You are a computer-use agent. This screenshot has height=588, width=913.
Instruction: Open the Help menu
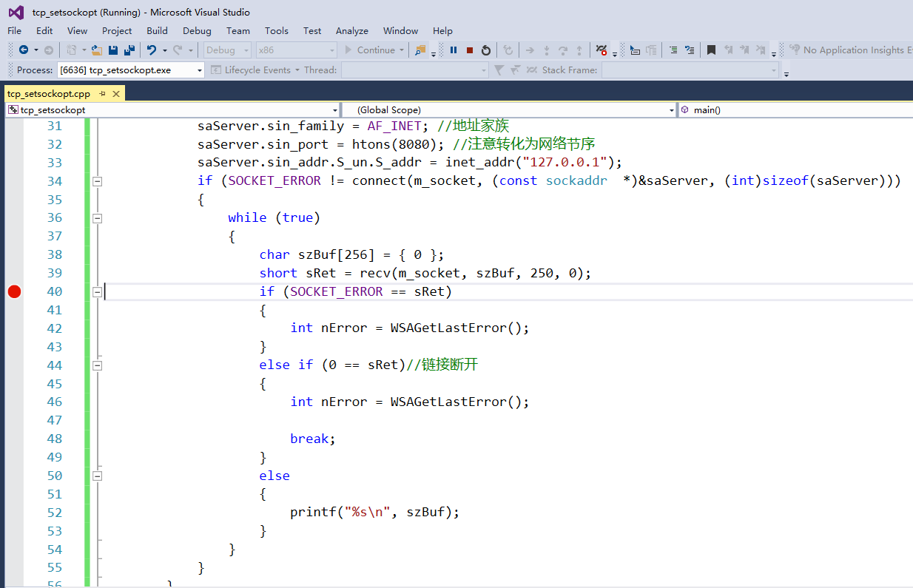coord(442,30)
